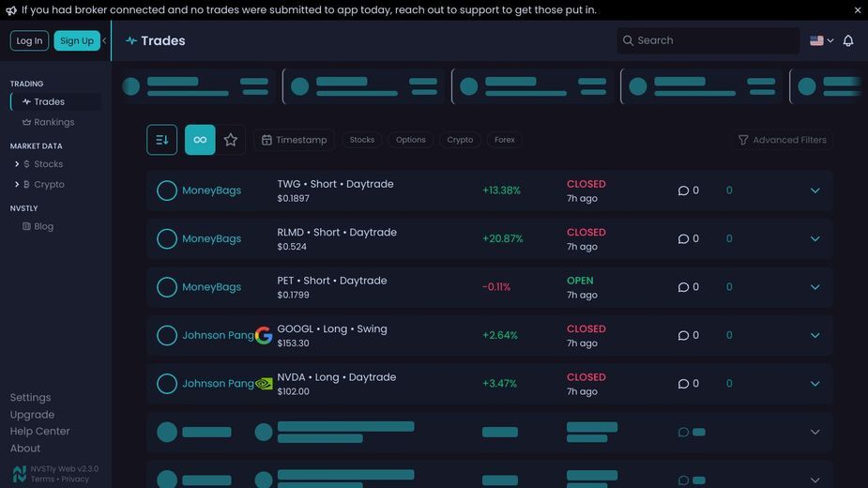The image size is (868, 488).
Task: Click the Sign Up button
Action: click(x=77, y=40)
